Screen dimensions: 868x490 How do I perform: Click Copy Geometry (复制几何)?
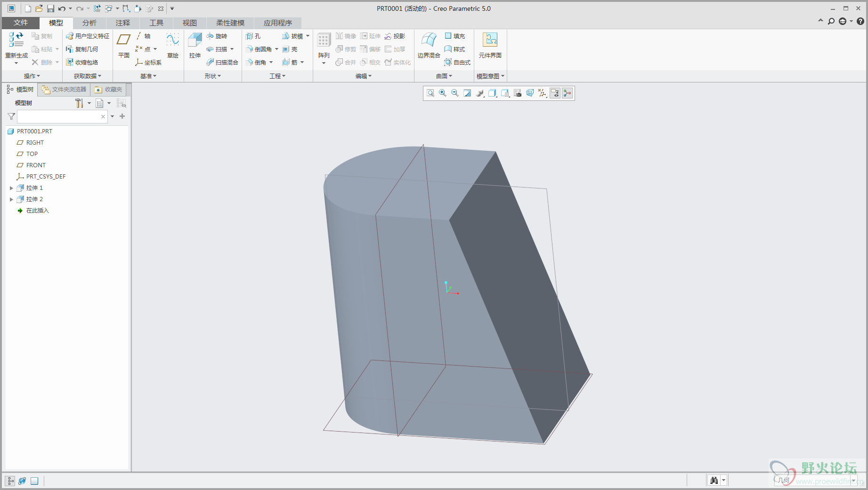click(82, 49)
